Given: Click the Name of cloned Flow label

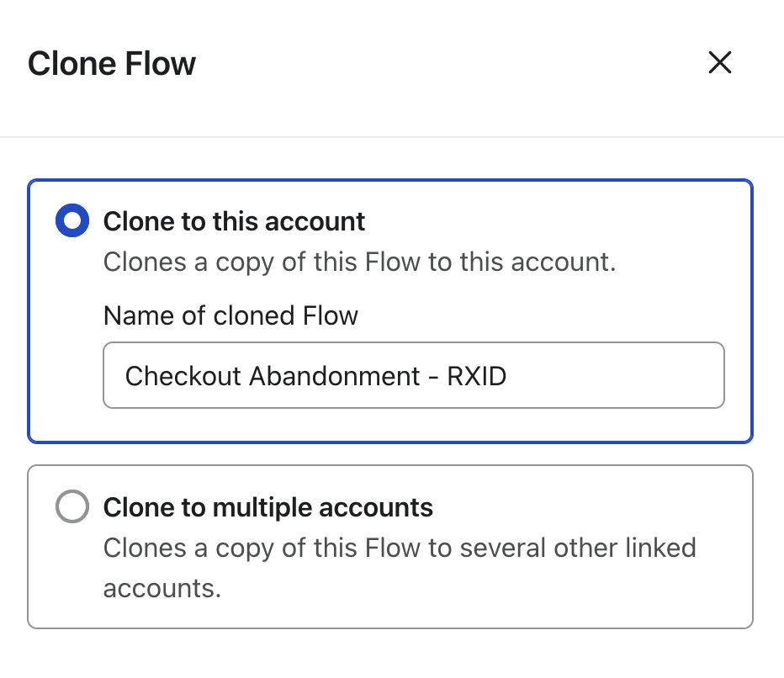Looking at the screenshot, I should click(230, 315).
